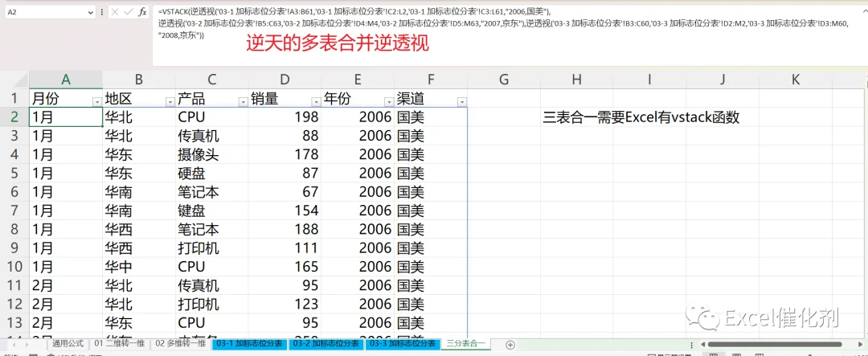Click the confirm checkmark icon in formula bar
This screenshot has height=356, width=868.
[x=129, y=11]
